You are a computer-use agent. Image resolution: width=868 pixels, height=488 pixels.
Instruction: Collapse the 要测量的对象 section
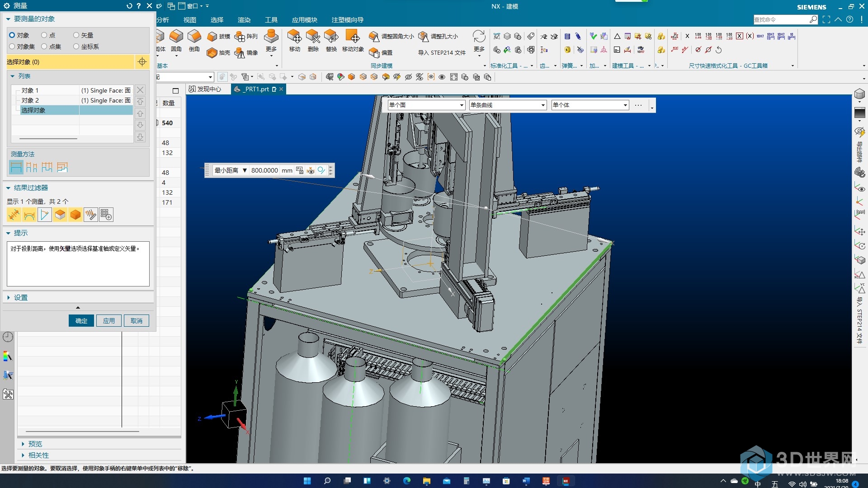click(x=8, y=19)
